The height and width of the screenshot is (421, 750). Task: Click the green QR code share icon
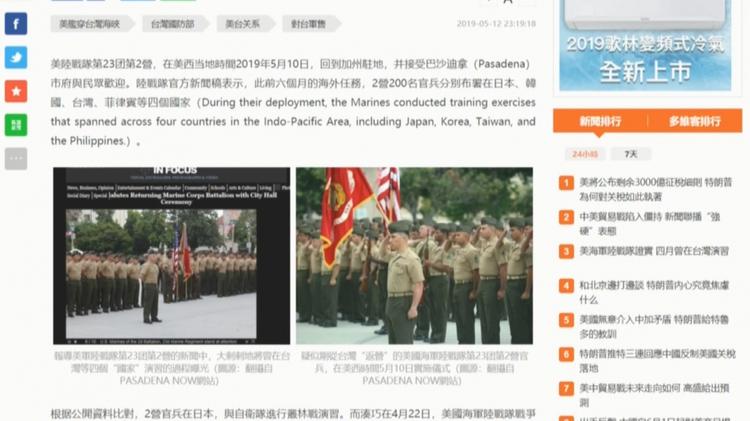(x=16, y=125)
